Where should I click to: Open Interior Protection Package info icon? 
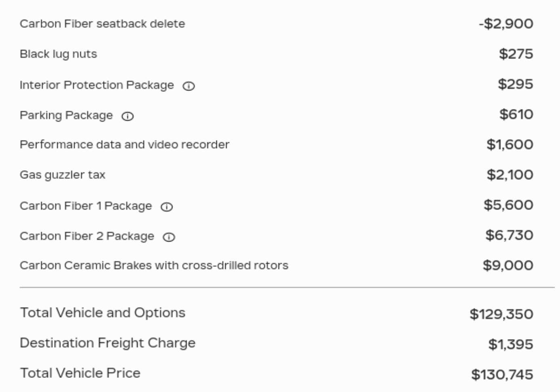(x=189, y=86)
